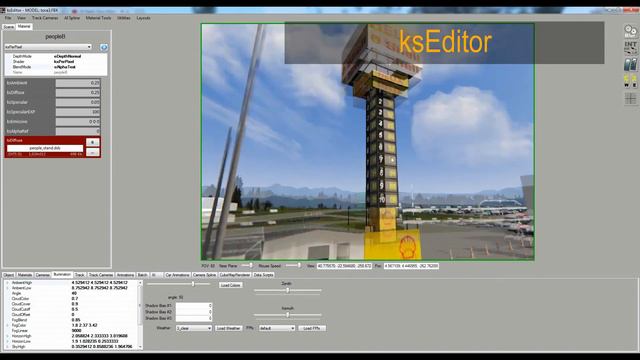
Task: Click the yellow light E icon
Action: (x=634, y=81)
